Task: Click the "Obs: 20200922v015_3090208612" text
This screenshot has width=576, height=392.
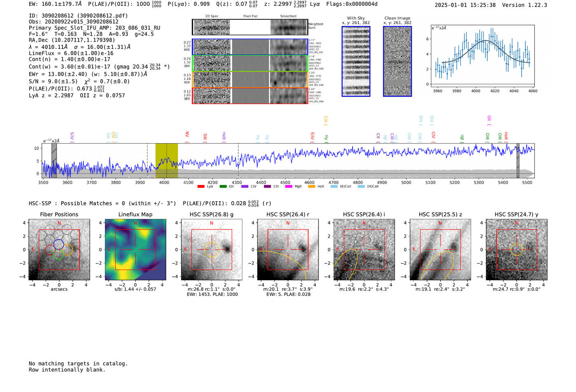Action: (x=74, y=22)
